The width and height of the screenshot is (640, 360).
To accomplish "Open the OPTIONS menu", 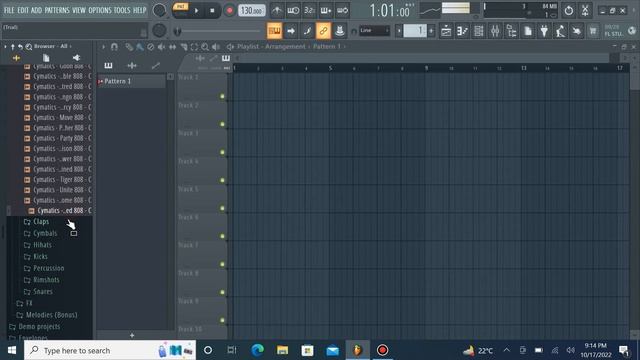I will (x=100, y=10).
